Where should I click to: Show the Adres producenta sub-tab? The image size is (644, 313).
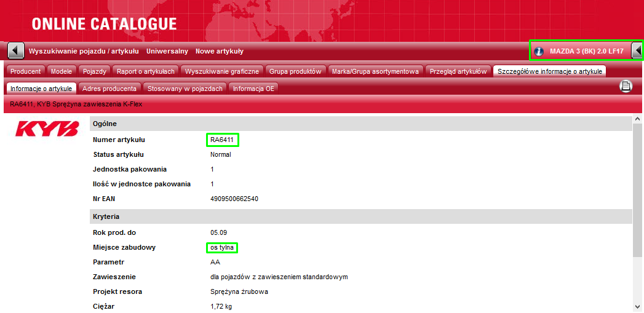click(110, 89)
